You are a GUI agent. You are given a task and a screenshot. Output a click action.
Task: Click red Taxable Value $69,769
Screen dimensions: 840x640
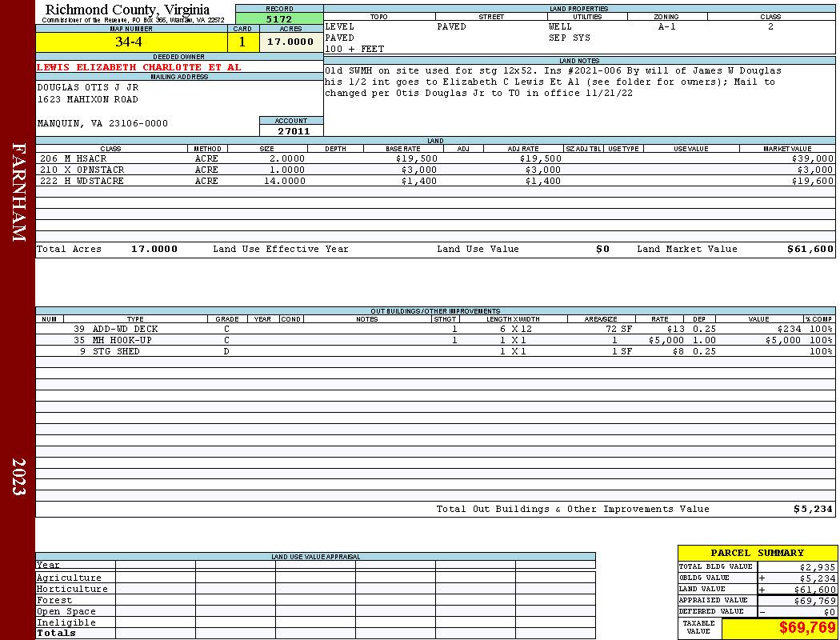[806, 627]
